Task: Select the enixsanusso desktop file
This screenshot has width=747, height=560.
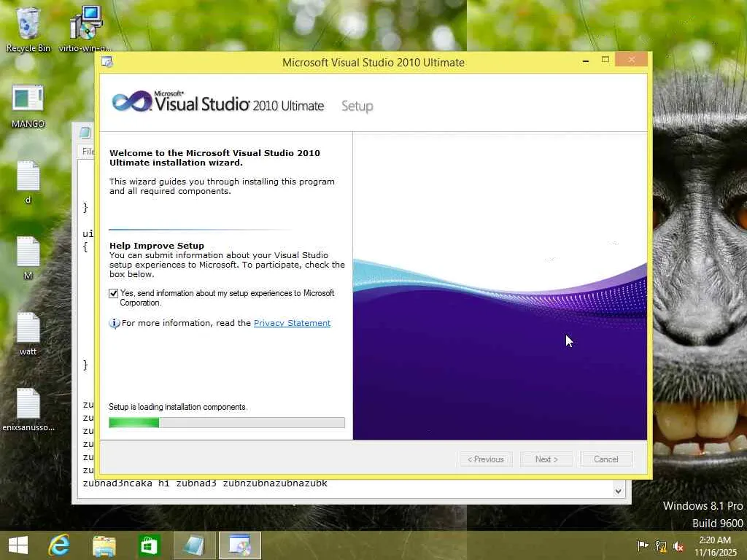Action: pyautogui.click(x=28, y=410)
